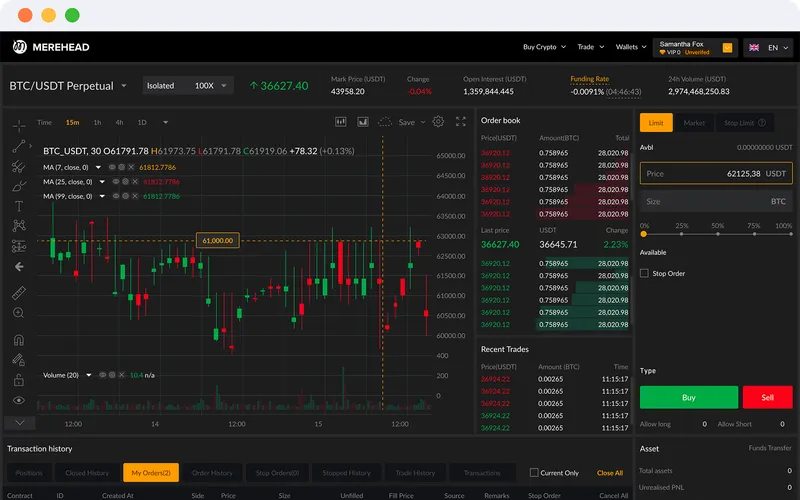Viewport: 800px width, 500px height.
Task: Click the Funds Transfer link
Action: [x=770, y=448]
